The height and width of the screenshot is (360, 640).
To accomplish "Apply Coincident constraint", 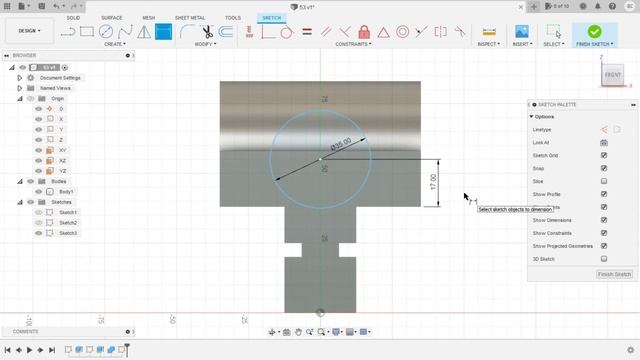I will click(268, 32).
